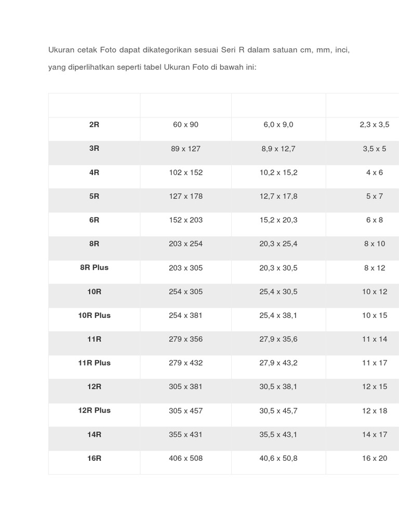Select the 16R row label
The image size is (399, 532).
94,458
